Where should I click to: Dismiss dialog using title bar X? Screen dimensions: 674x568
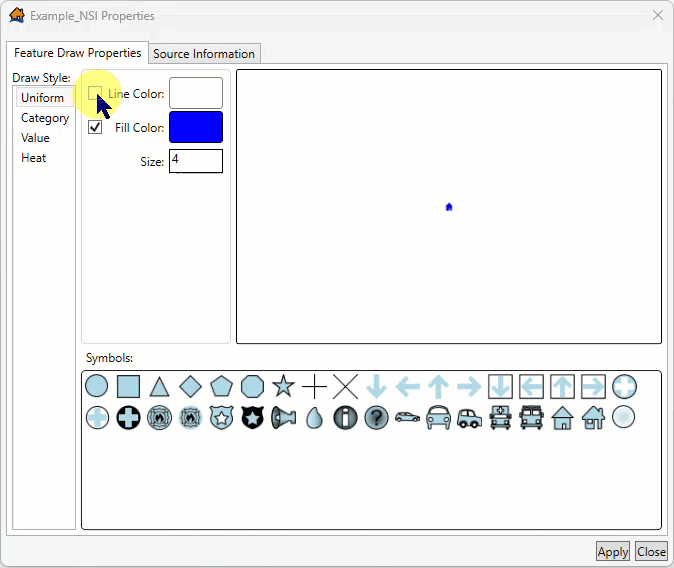(x=658, y=15)
